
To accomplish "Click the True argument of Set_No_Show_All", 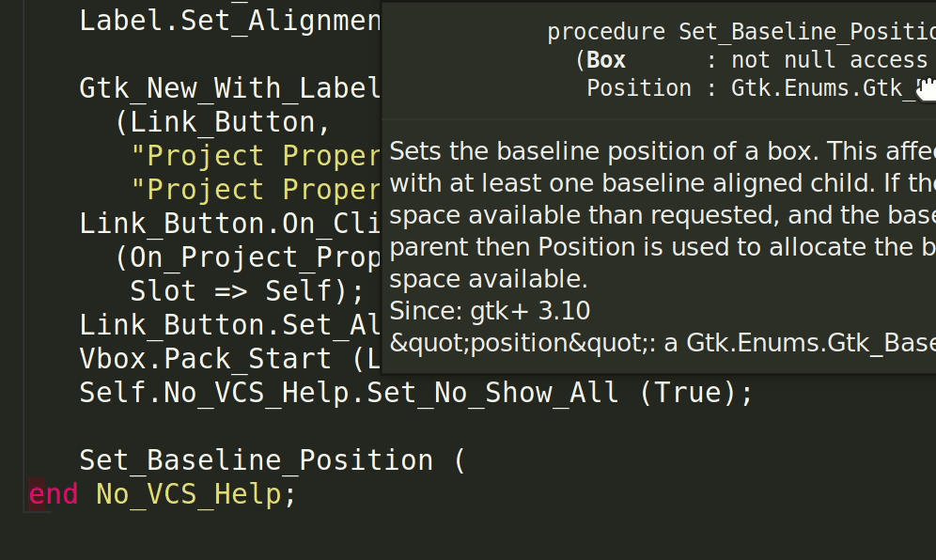I will [x=688, y=393].
